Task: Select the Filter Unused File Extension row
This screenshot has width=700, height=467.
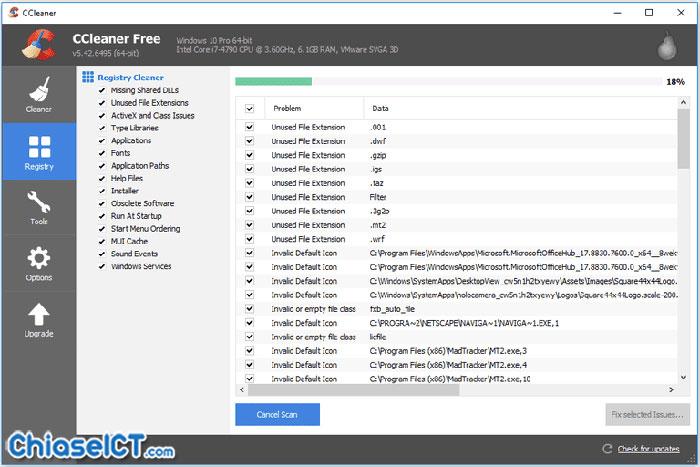Action: pos(456,197)
